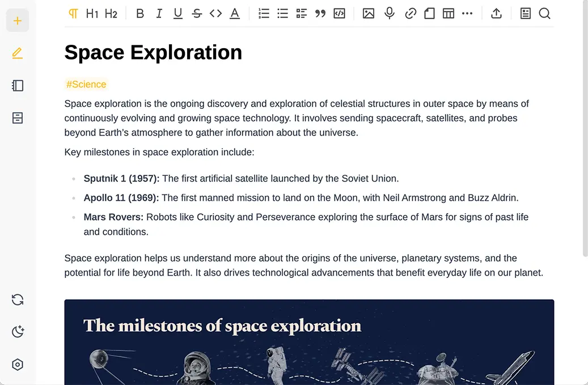Open the more options ellipsis menu
588x385 pixels.
coord(467,14)
